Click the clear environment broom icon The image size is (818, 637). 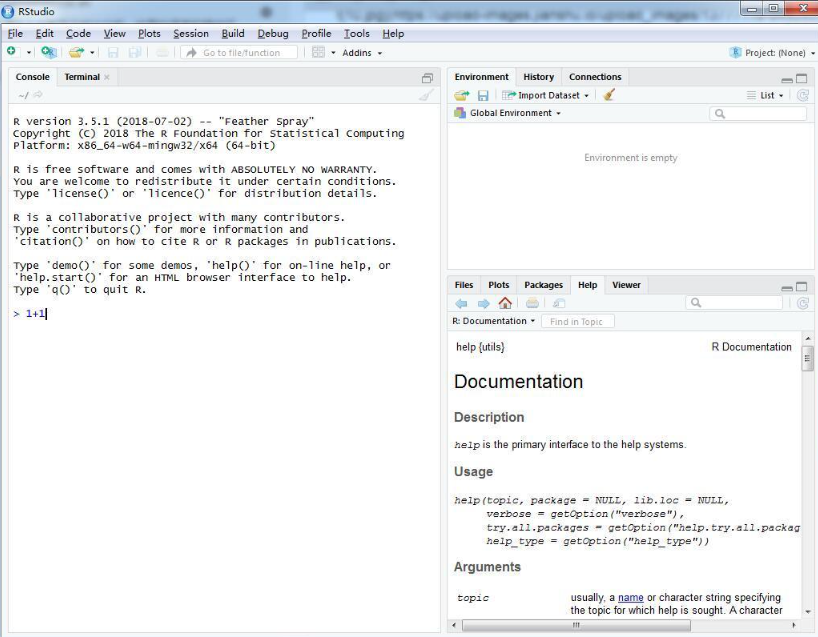(x=608, y=95)
